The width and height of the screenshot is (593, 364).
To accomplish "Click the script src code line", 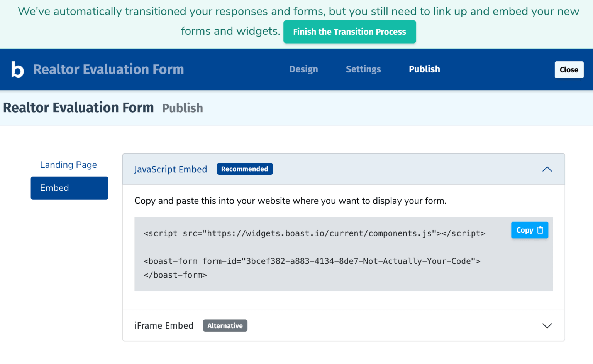I will 314,233.
